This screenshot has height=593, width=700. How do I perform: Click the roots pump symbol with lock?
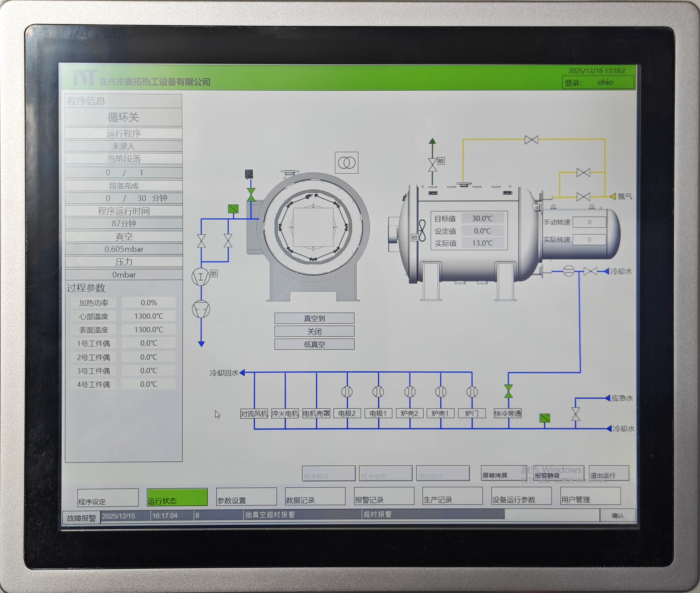click(200, 277)
